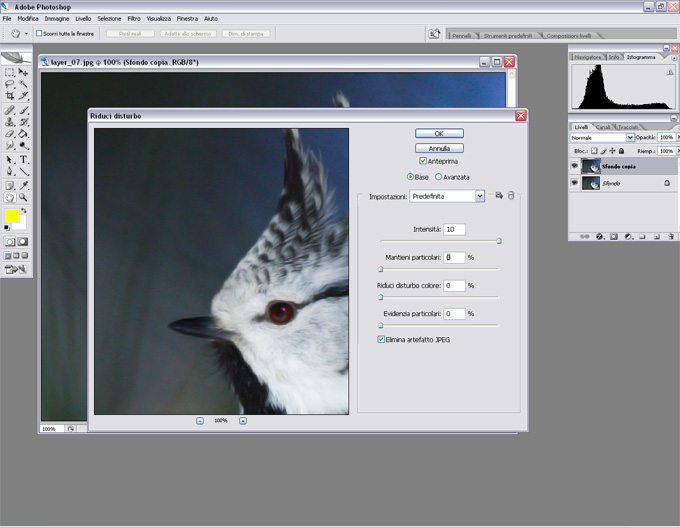Image resolution: width=680 pixels, height=528 pixels.
Task: Hide the Sfondo copia layer
Action: pyautogui.click(x=575, y=166)
